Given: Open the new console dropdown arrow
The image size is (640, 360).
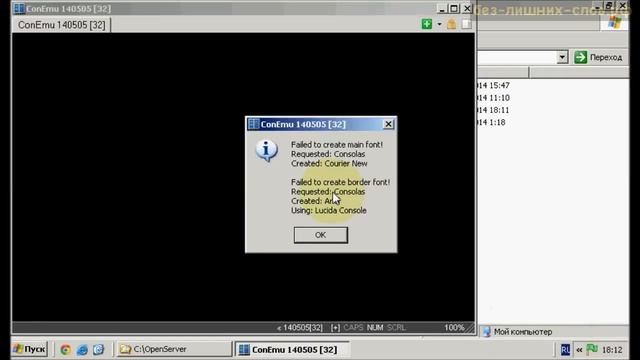Looking at the screenshot, I should [439, 24].
